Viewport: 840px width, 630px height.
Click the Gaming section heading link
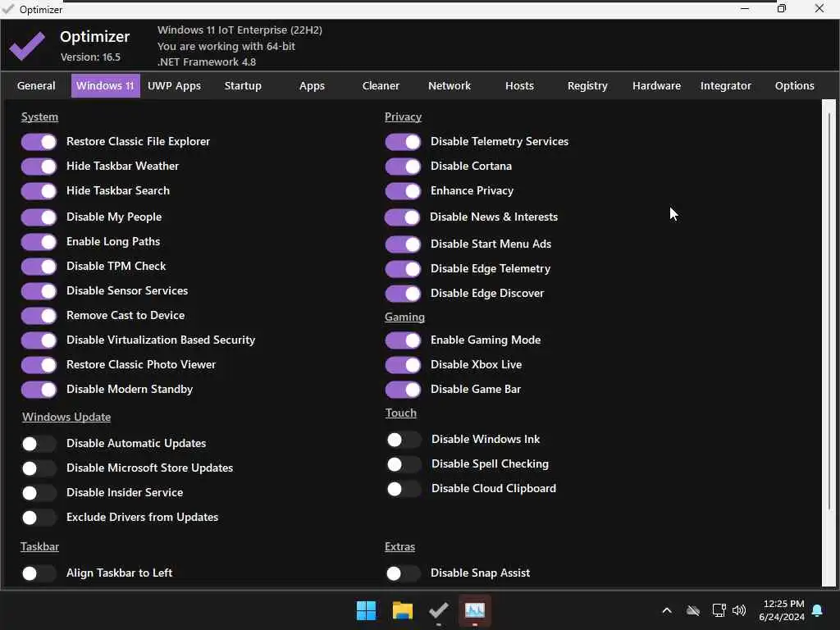coord(404,317)
